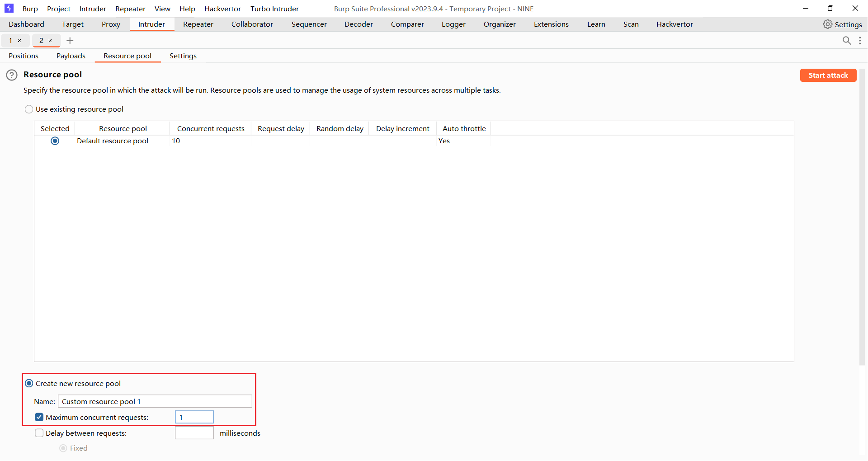Click the Selected column header
The width and height of the screenshot is (868, 461).
click(55, 128)
